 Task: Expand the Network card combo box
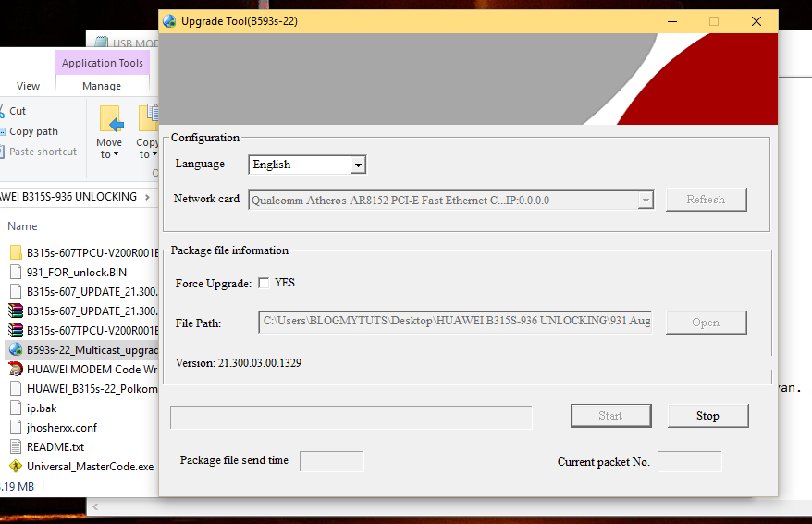tap(646, 201)
